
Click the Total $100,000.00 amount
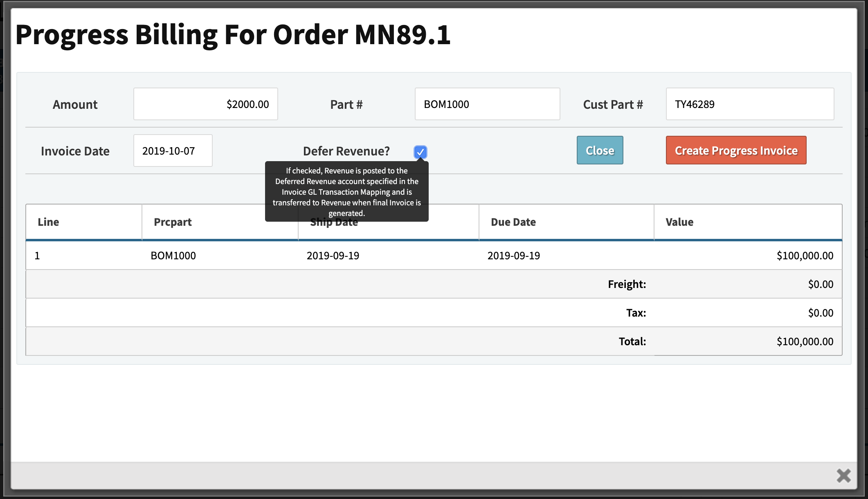(x=805, y=342)
